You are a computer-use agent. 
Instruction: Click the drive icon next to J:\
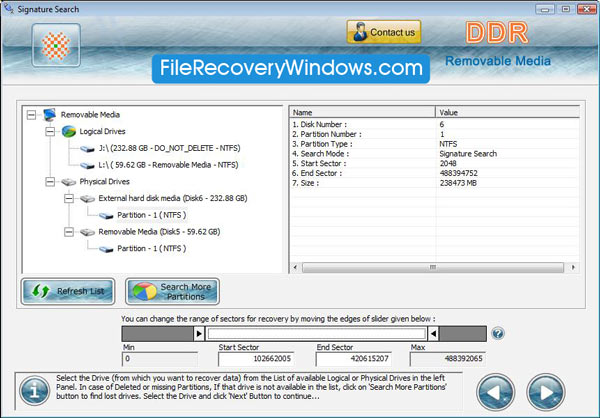coord(88,149)
